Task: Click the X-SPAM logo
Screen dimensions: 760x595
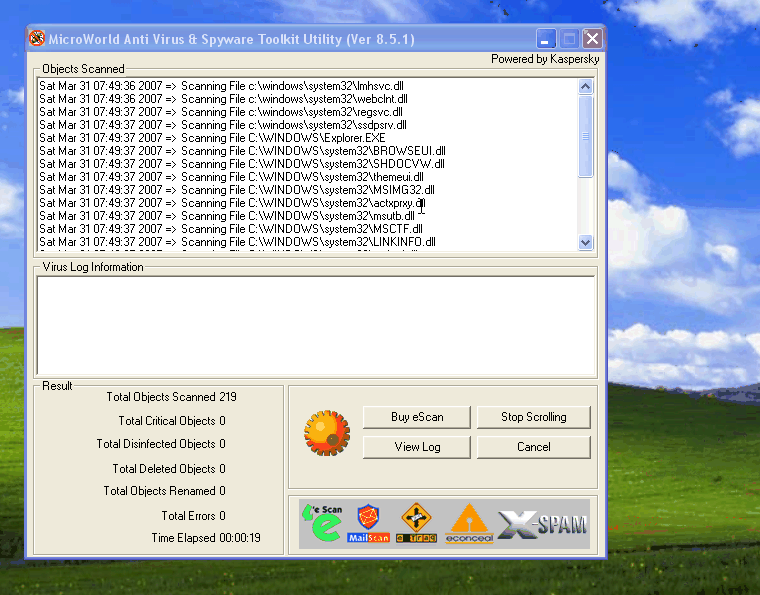Action: [x=543, y=524]
